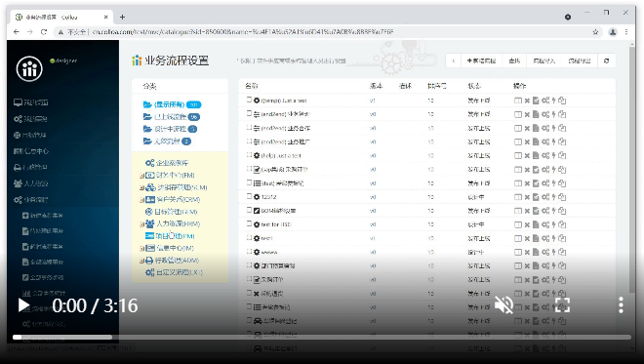
Task: Expand the 人力资源(HRM) tree node
Action: point(141,224)
